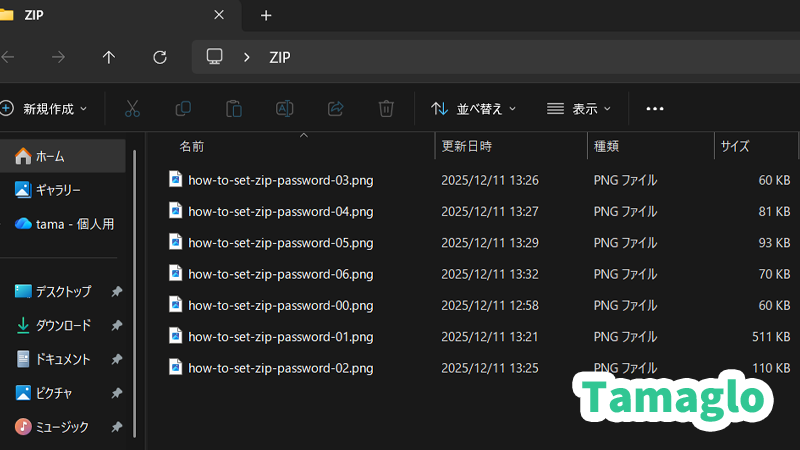Screen dimensions: 800x450
Task: Click the Copy icon in toolbar
Action: pos(183,108)
